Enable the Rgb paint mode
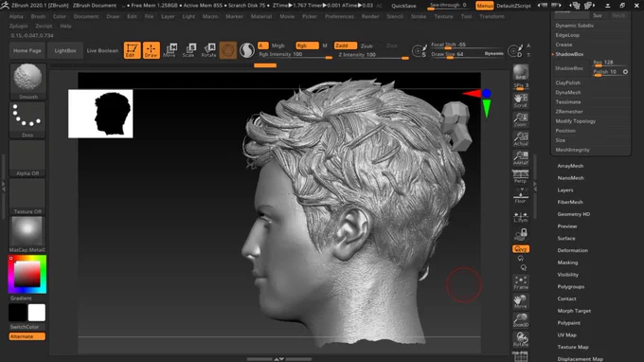This screenshot has width=644, height=362. pyautogui.click(x=307, y=45)
